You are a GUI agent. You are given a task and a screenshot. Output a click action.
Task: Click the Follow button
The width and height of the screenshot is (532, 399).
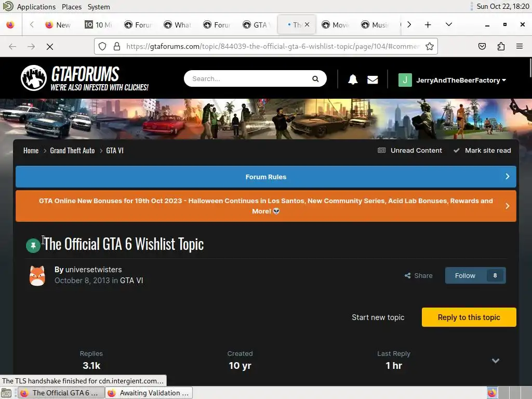(x=465, y=275)
